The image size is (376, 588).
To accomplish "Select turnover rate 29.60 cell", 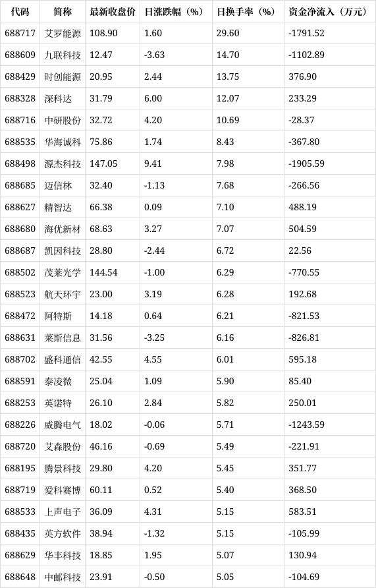I will coord(228,33).
